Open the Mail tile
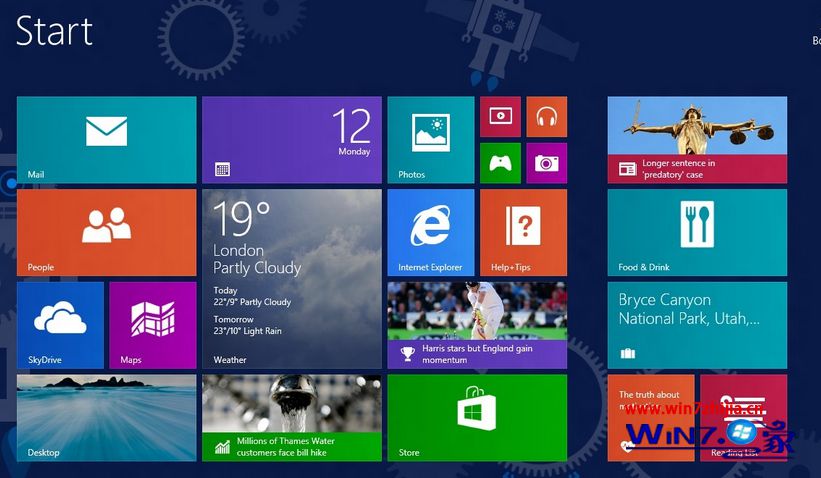The image size is (821, 478). [106, 140]
